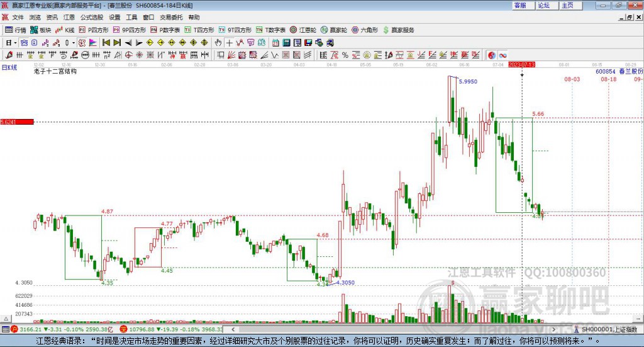
Task: Open the 公式选股 menu
Action: pyautogui.click(x=92, y=17)
